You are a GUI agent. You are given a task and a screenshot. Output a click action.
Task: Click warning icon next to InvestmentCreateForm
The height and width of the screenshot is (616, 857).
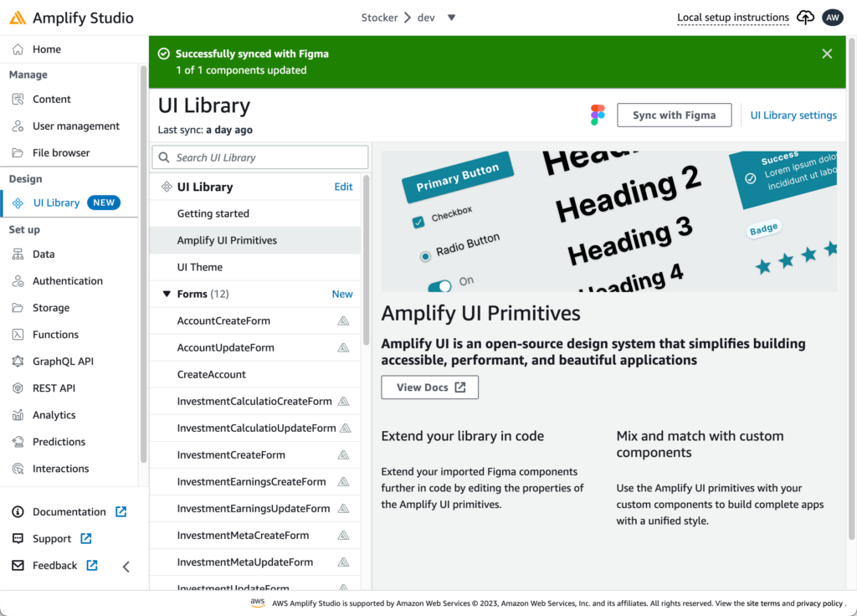point(343,455)
